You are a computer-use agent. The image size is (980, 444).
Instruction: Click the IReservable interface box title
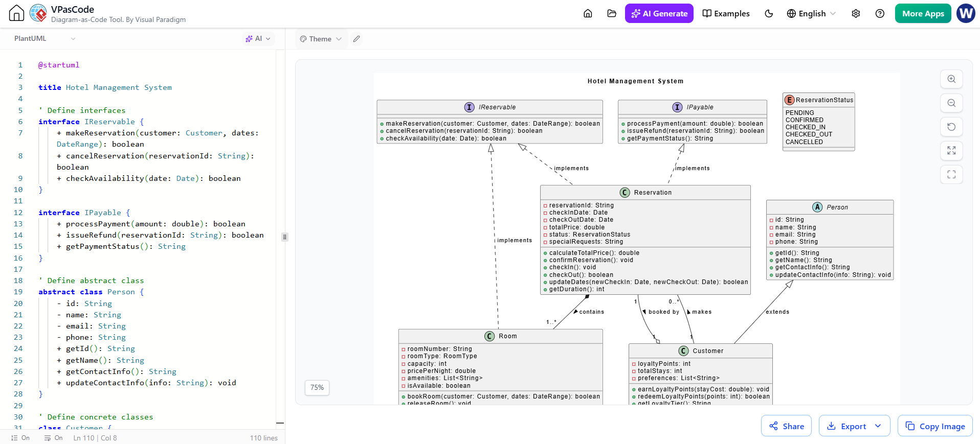coord(497,107)
